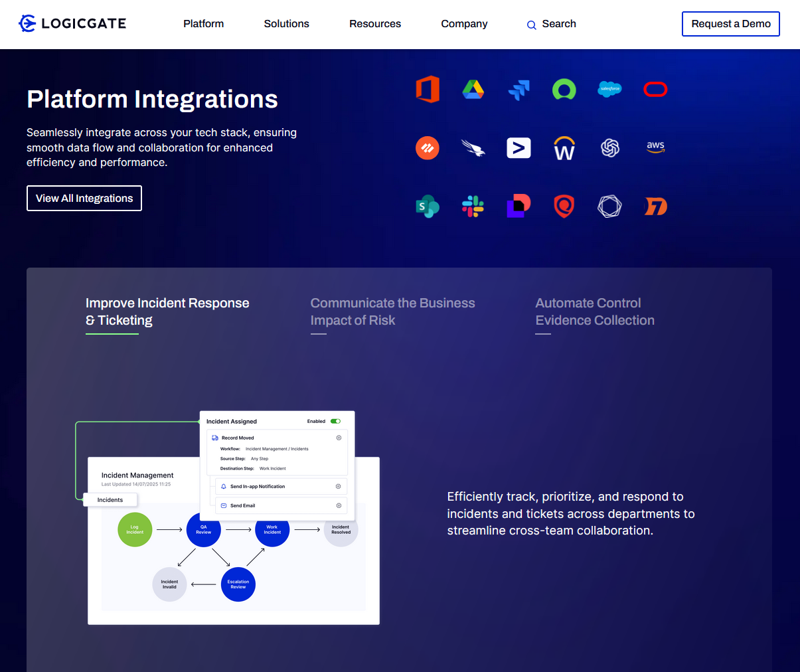Switch to Communicate the Business Impact of Risk

392,311
